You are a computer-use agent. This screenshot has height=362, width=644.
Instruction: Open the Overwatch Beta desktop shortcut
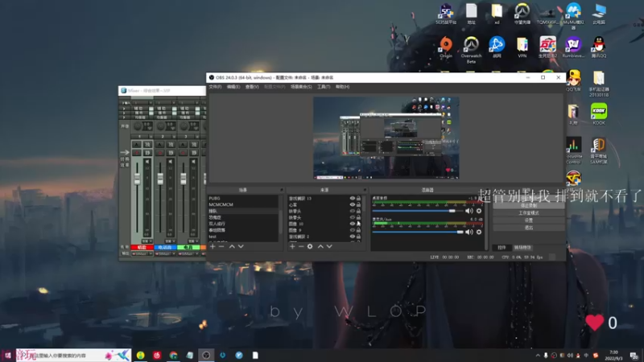(471, 50)
